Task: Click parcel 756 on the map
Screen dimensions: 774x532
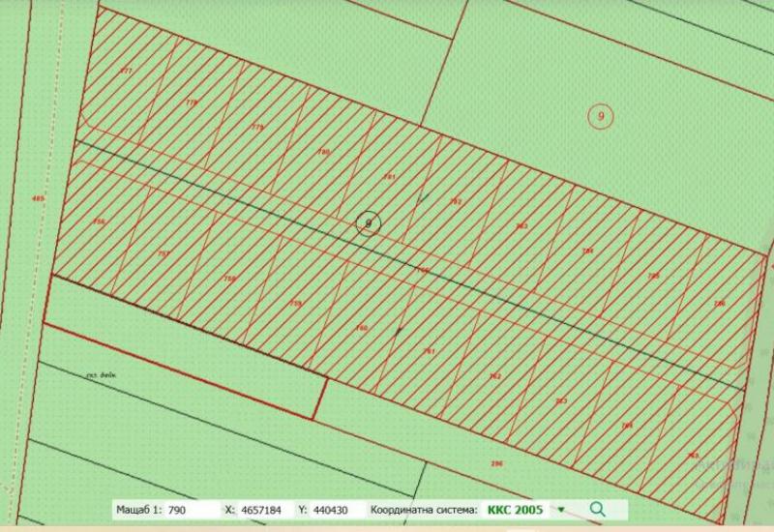Action: 98,222
